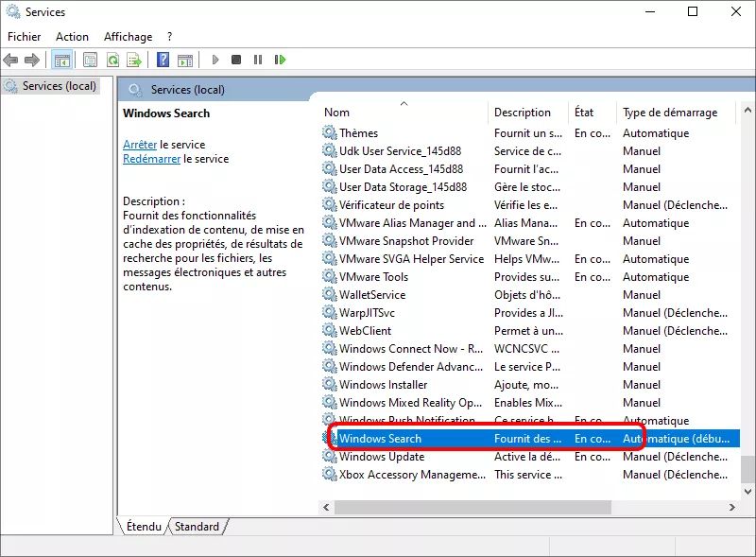756x557 pixels.
Task: Restart the service using the restart icon
Action: click(x=281, y=60)
